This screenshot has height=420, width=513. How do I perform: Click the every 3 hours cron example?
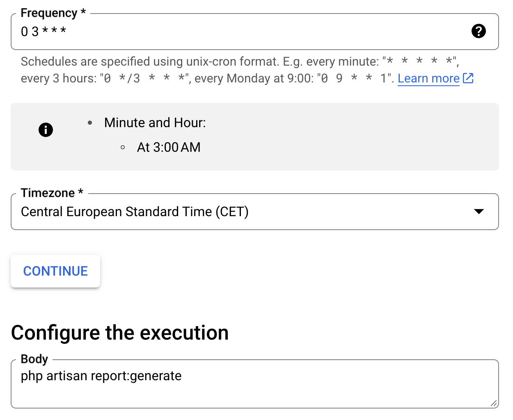coord(144,78)
